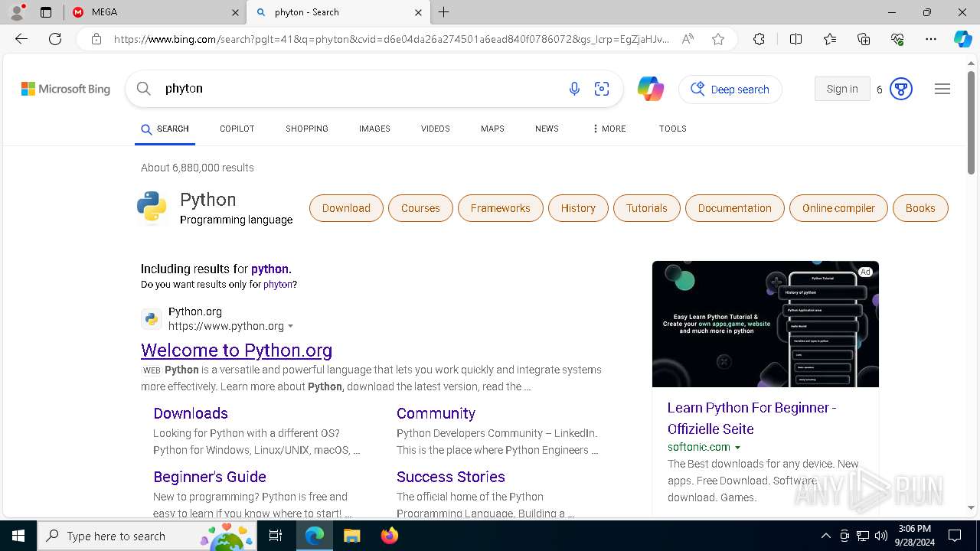
Task: Select the NEWS search tab
Action: pos(547,129)
